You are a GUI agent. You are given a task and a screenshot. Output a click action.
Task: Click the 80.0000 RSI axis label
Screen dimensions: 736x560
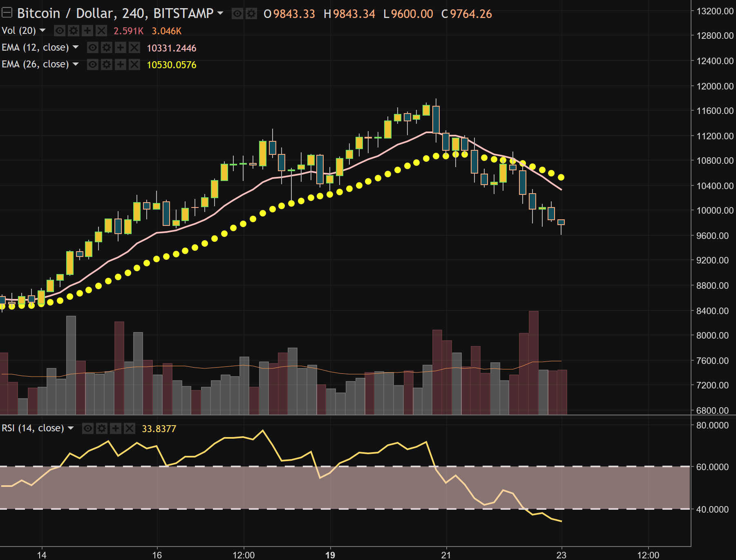[x=712, y=425]
